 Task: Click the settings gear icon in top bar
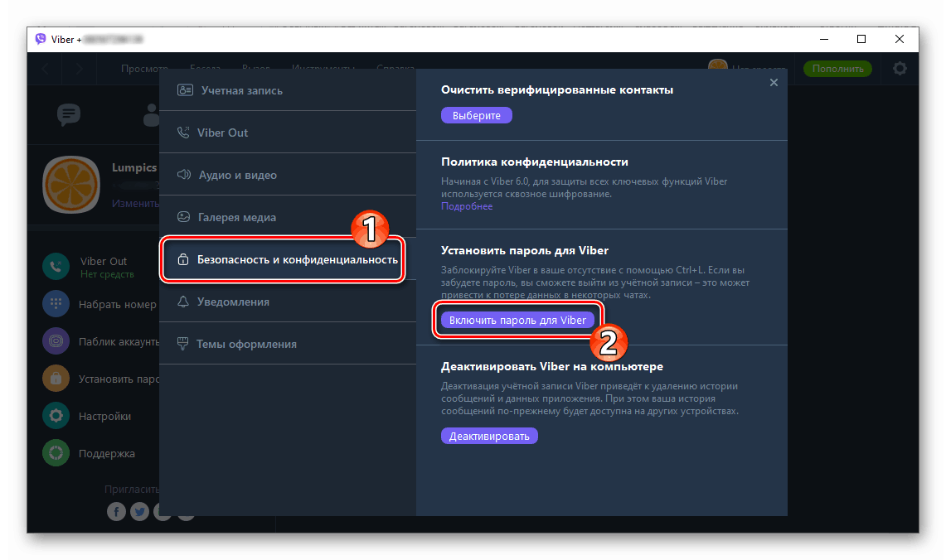coord(900,69)
